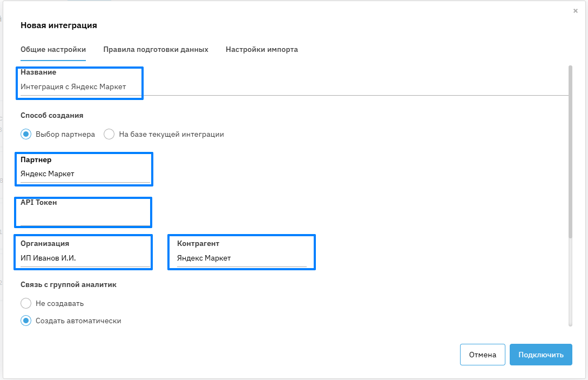
Task: Select the Выбор партнера radio button
Action: pos(26,134)
